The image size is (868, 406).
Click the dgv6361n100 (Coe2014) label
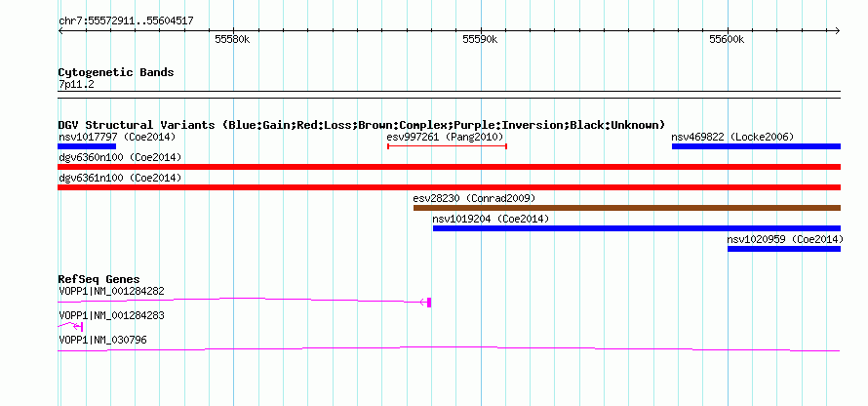(x=120, y=178)
